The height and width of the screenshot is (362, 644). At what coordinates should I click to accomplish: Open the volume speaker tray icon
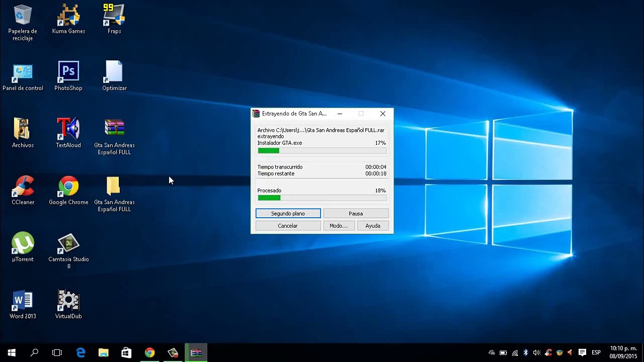[x=536, y=353]
